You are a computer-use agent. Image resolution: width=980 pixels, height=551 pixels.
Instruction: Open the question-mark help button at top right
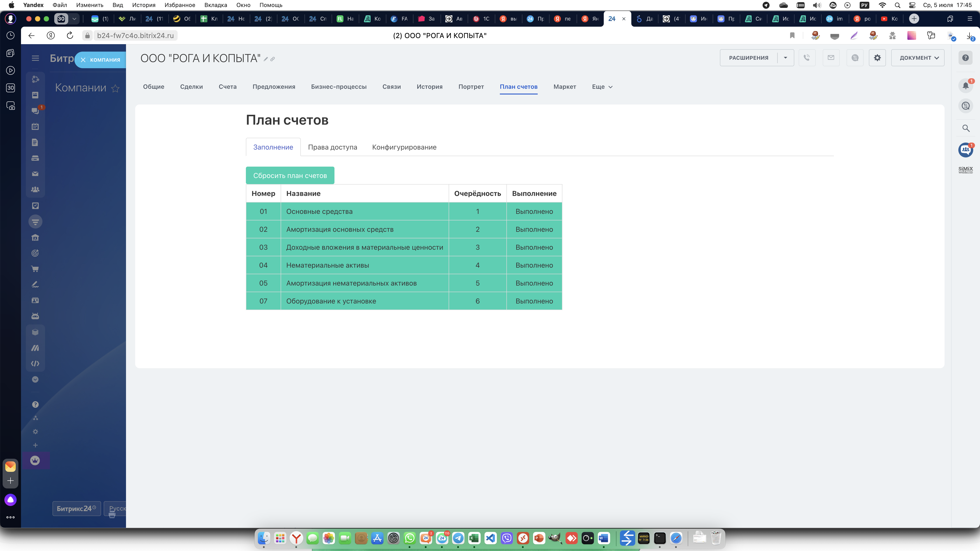click(965, 58)
